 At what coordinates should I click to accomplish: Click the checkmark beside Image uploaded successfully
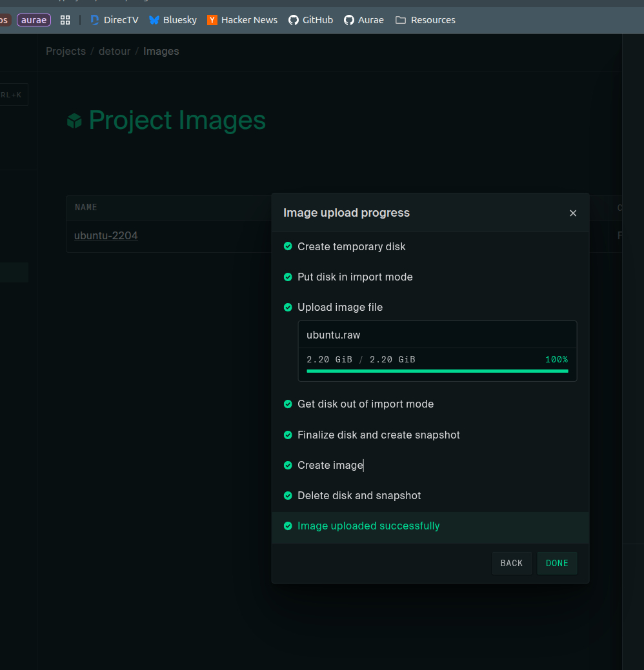pyautogui.click(x=288, y=526)
